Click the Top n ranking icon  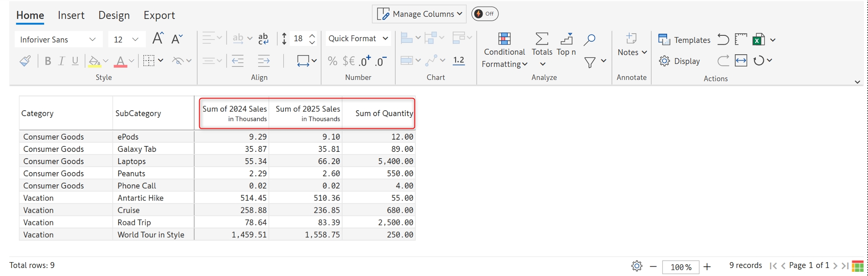(x=566, y=39)
